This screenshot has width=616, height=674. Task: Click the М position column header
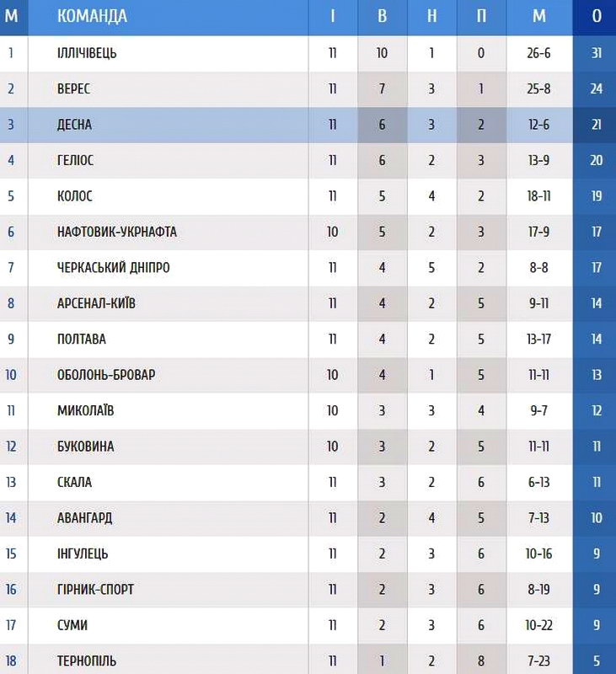pos(12,16)
